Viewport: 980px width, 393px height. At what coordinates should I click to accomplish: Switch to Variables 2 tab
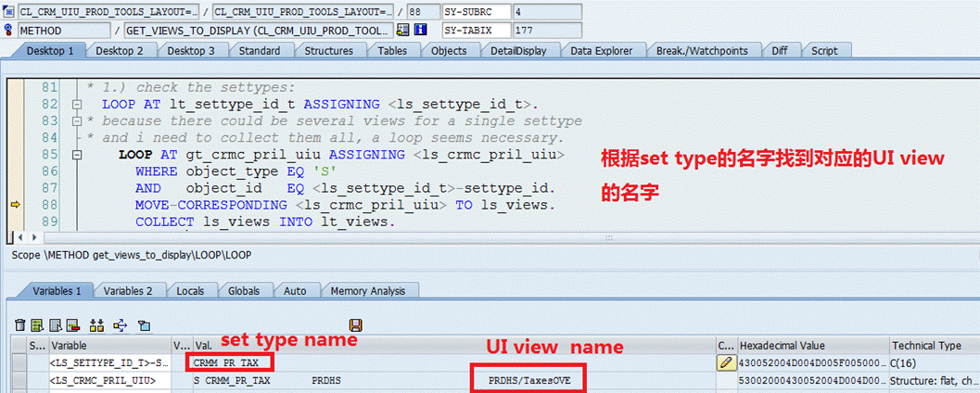click(128, 290)
